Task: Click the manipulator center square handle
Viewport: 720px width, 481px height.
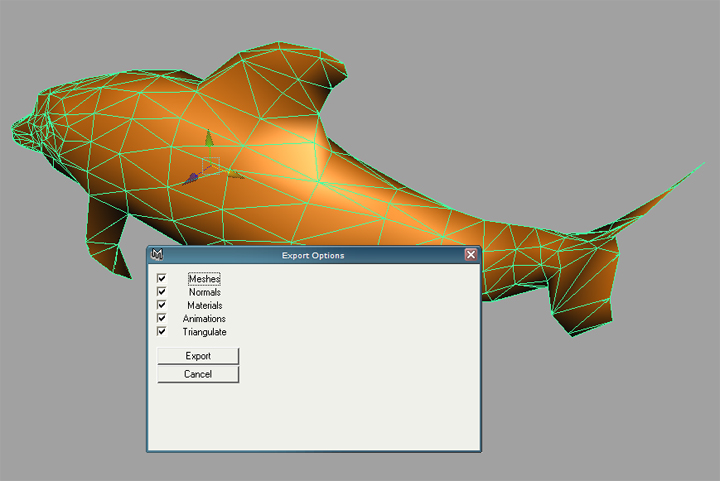Action: pyautogui.click(x=211, y=165)
